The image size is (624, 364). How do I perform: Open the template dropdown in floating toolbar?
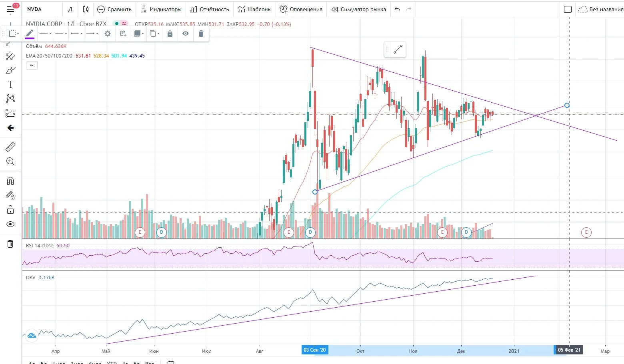pos(14,34)
